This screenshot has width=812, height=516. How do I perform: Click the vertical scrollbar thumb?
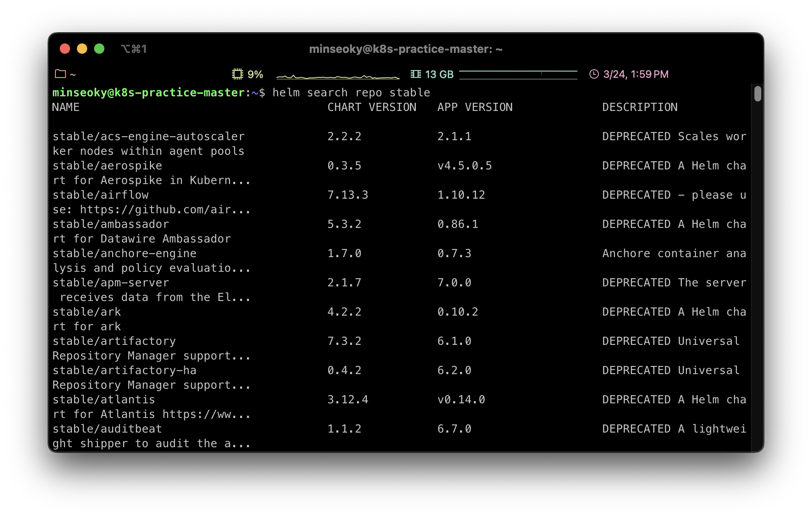click(x=757, y=94)
